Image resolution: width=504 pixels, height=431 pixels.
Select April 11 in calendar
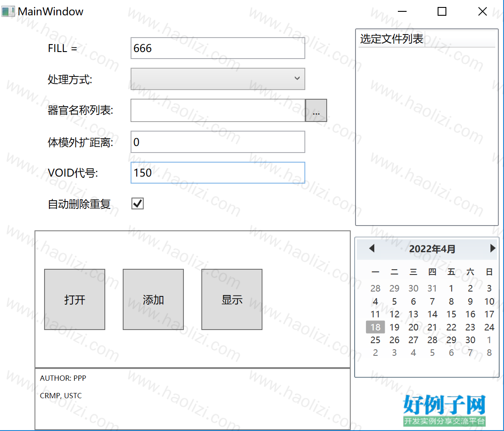click(x=376, y=314)
